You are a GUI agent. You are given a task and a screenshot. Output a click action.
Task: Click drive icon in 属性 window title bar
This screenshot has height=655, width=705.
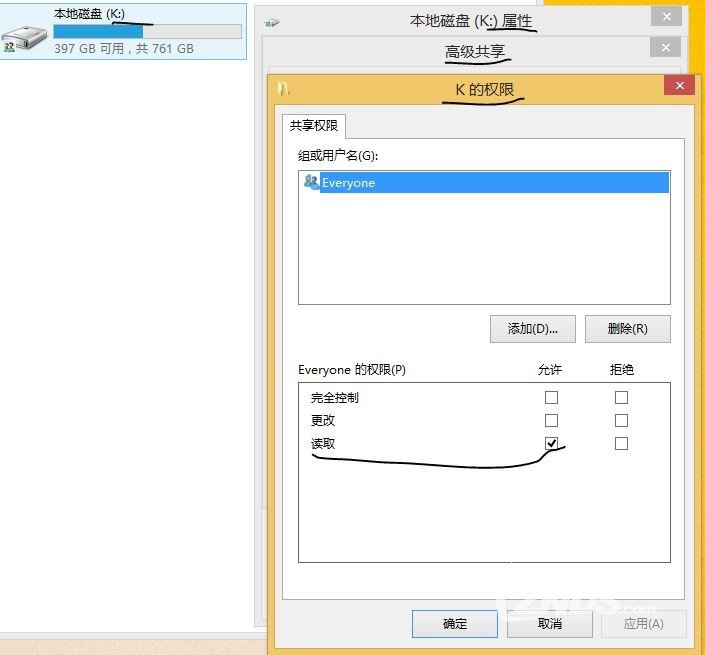(272, 22)
